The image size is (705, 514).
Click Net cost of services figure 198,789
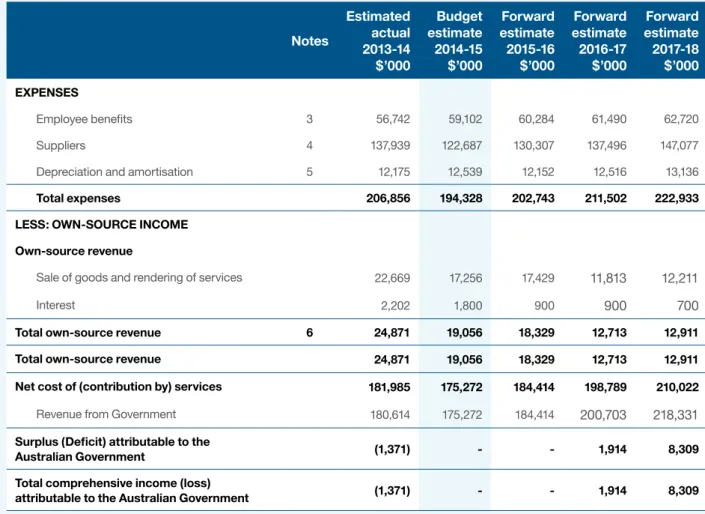pyautogui.click(x=606, y=387)
